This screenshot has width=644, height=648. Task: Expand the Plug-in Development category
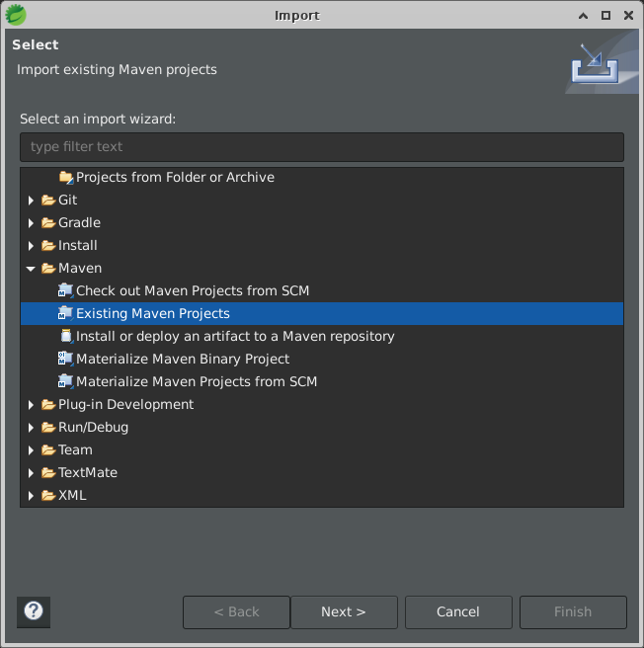click(x=31, y=405)
